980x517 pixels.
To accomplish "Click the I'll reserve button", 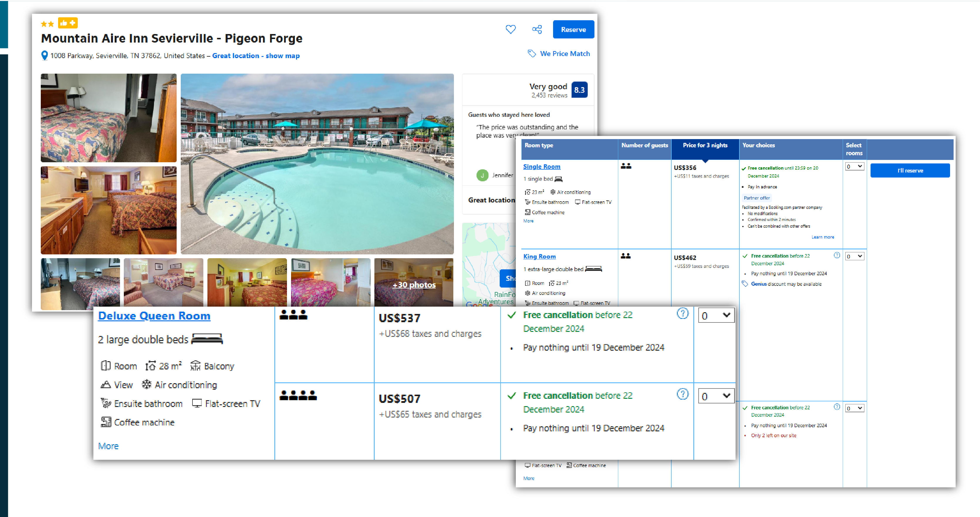I will 910,170.
